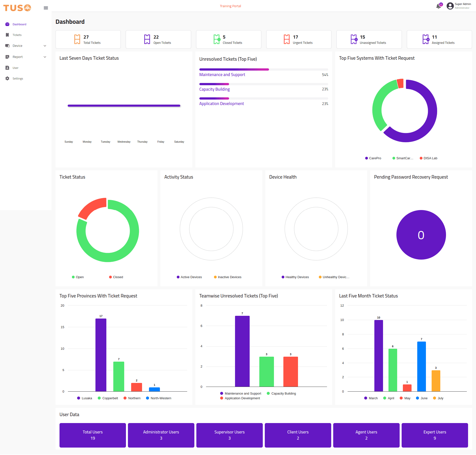
Task: Toggle Unhealthy Devices legend item
Action: pos(334,277)
